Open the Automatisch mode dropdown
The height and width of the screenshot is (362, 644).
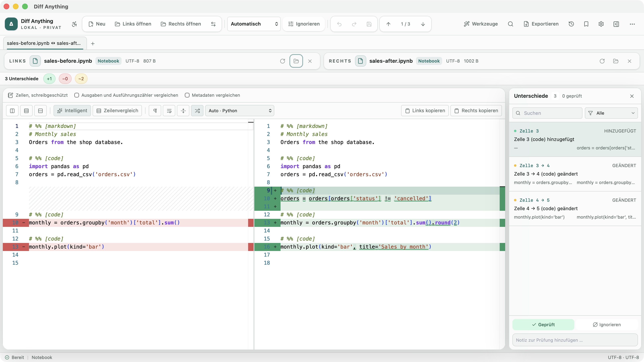254,24
